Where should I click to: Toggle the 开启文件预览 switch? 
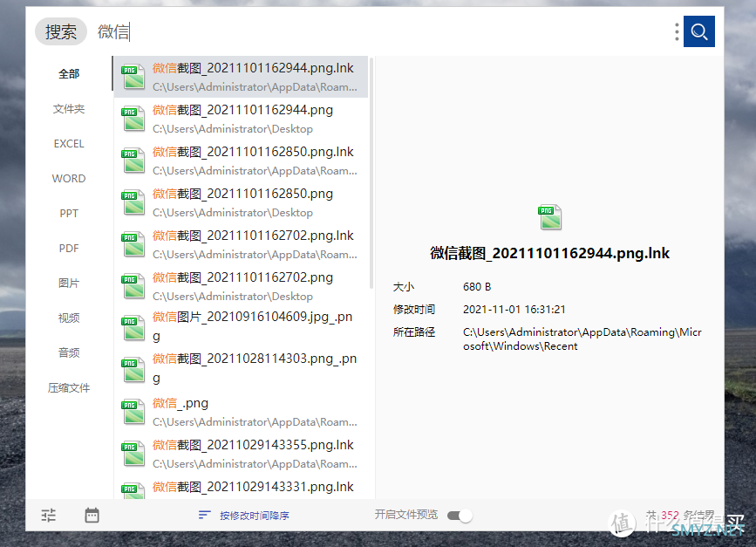tap(460, 516)
